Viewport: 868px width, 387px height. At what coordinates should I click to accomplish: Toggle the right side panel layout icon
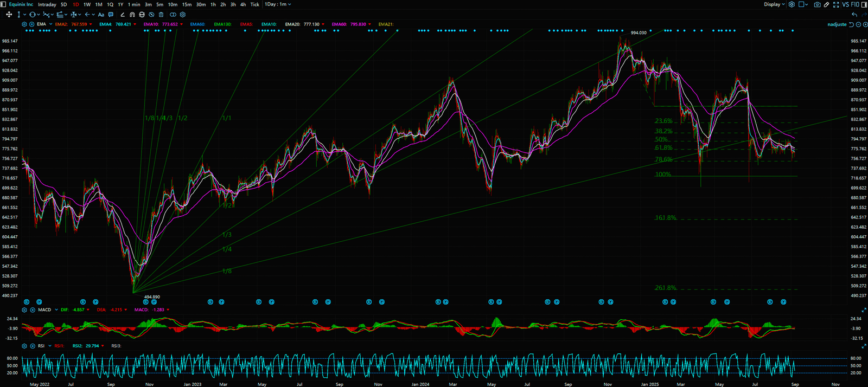[864, 4]
